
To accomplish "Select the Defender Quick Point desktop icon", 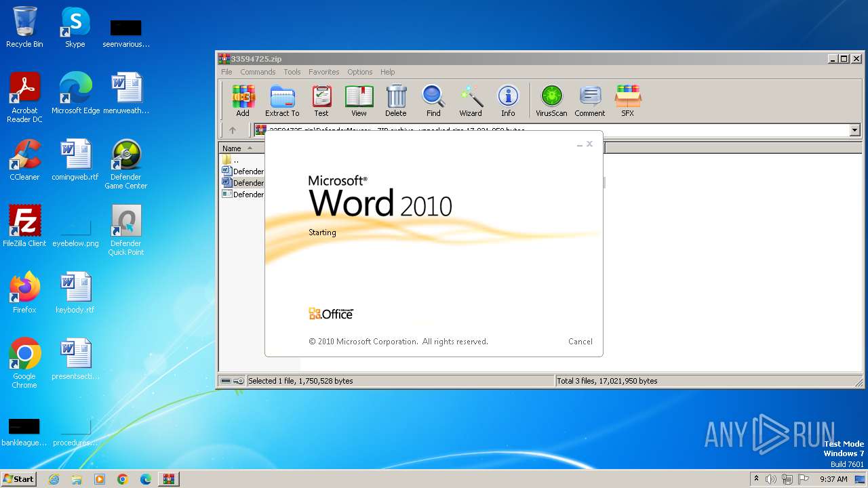I will (126, 230).
